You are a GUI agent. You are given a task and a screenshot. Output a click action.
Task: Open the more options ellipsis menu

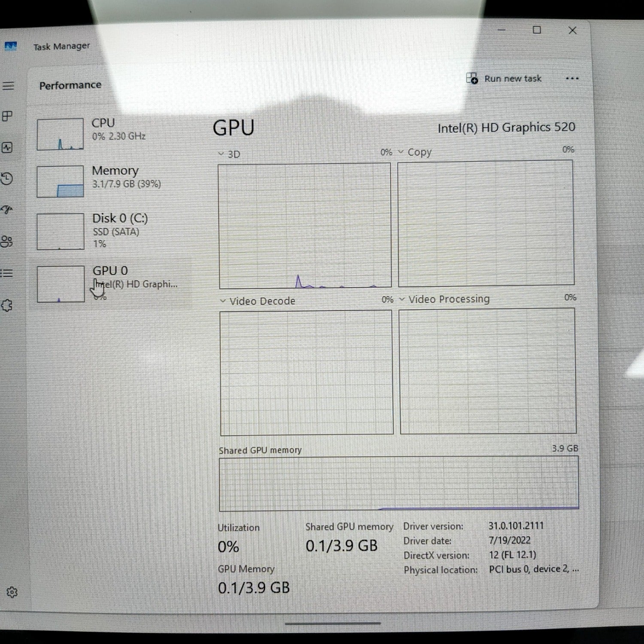coord(572,78)
